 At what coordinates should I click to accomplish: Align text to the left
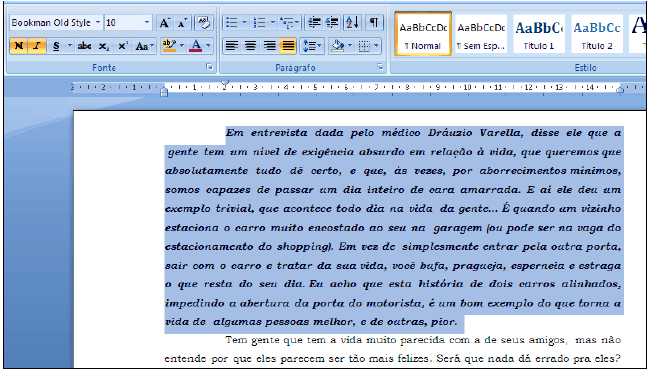[232, 46]
